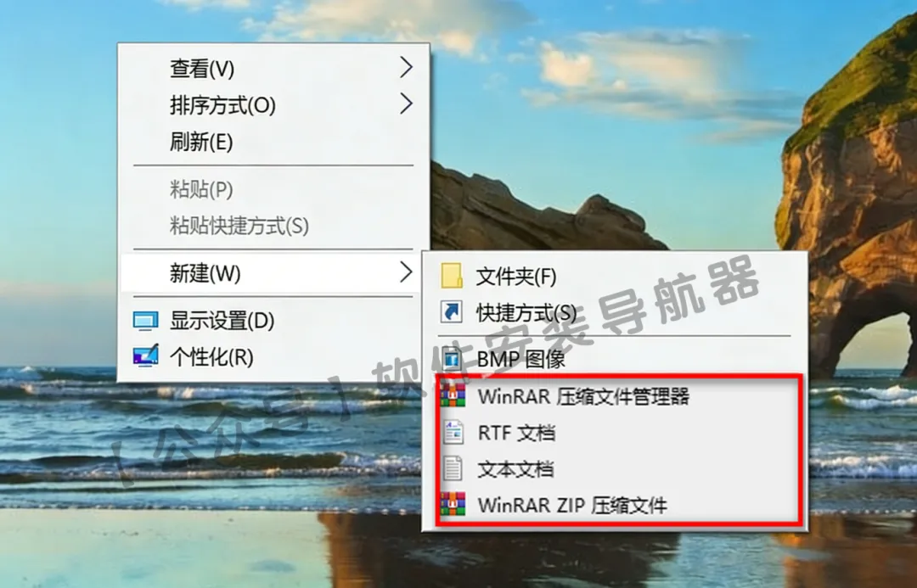
Task: Click the RTF document icon
Action: pyautogui.click(x=453, y=433)
